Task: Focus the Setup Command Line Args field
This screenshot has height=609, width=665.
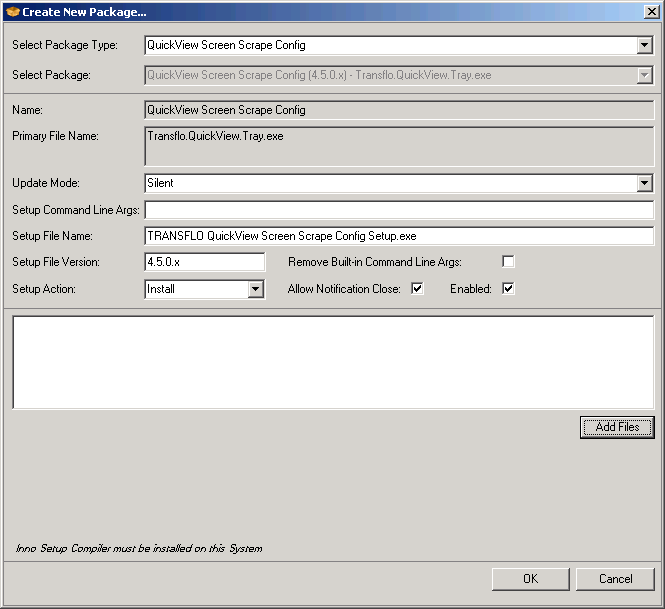Action: 399,210
